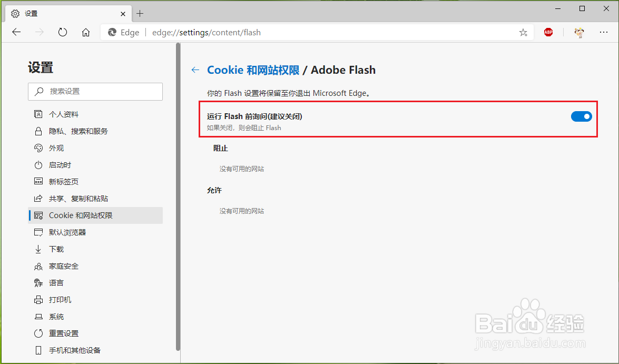Open 下载 settings section
Image resolution: width=619 pixels, height=364 pixels.
[95, 249]
